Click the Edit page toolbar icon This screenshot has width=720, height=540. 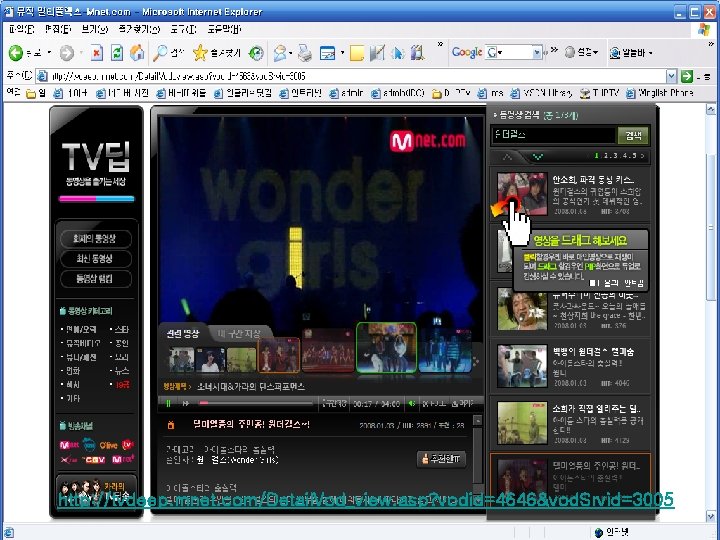328,54
